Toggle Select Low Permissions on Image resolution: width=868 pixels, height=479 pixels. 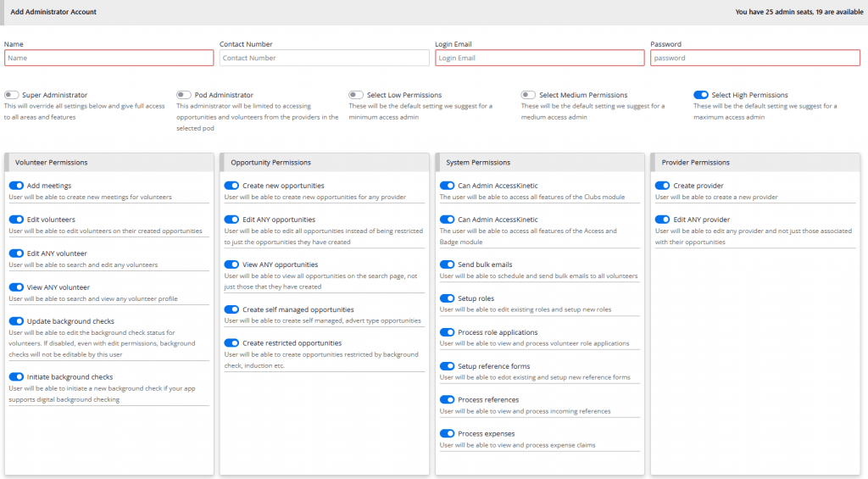click(356, 95)
